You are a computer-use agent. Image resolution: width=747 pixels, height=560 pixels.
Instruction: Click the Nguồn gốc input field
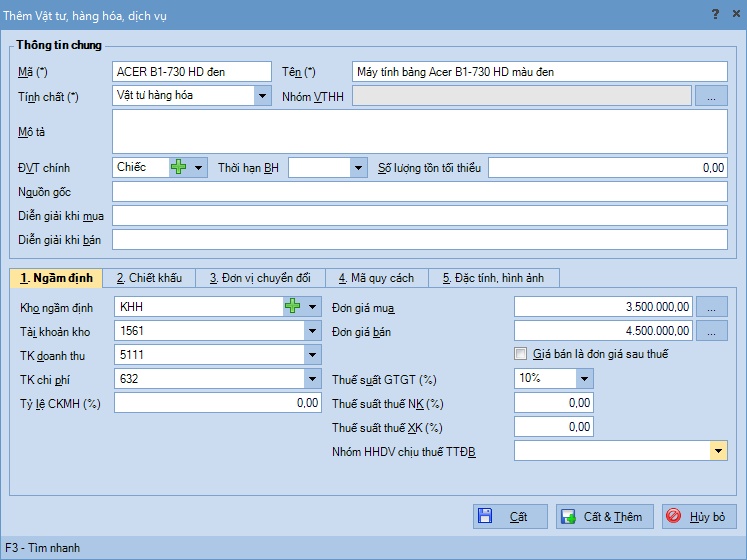tap(420, 192)
